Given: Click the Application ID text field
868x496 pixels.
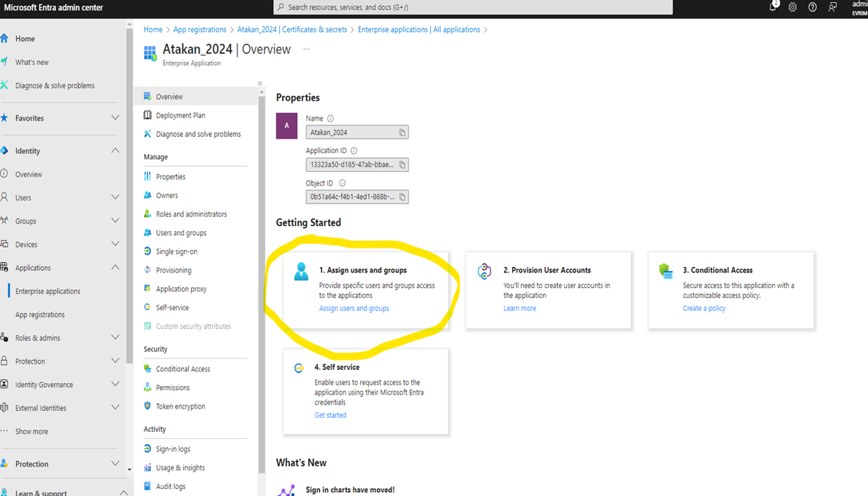Looking at the screenshot, I should pos(357,164).
